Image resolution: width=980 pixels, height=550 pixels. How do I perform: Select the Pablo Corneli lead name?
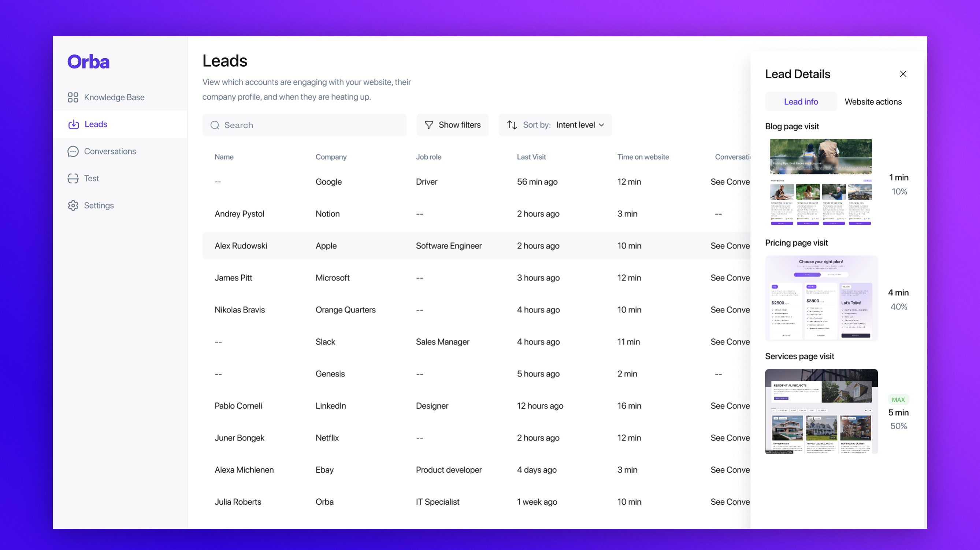238,405
